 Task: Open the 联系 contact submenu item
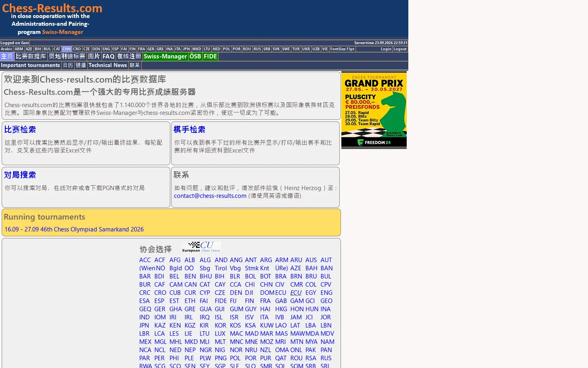pyautogui.click(x=135, y=65)
